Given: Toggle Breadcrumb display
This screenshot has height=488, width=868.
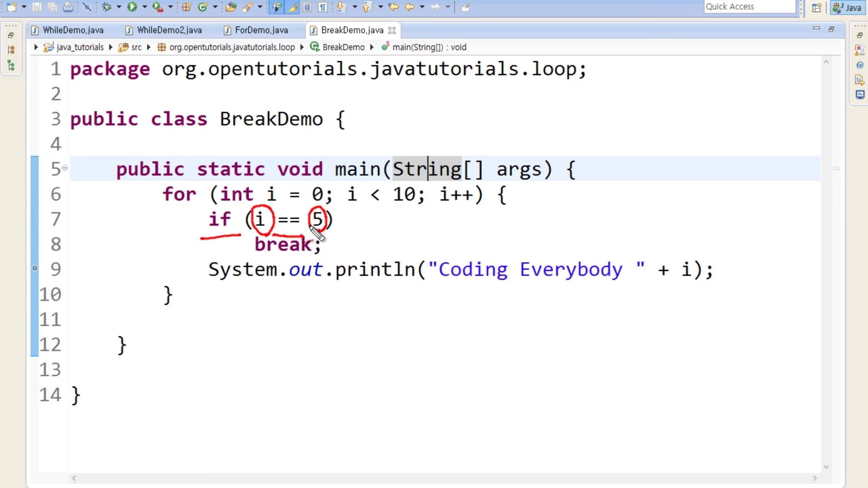Looking at the screenshot, I should (277, 7).
